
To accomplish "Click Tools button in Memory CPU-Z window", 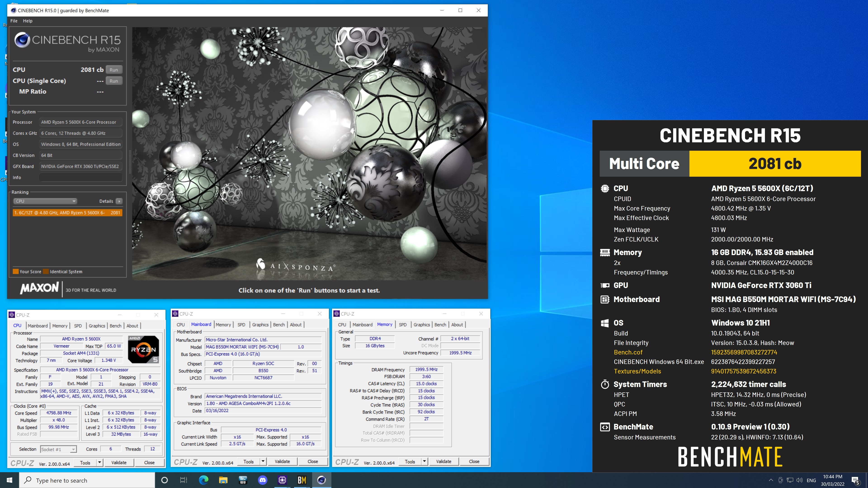I will point(410,461).
